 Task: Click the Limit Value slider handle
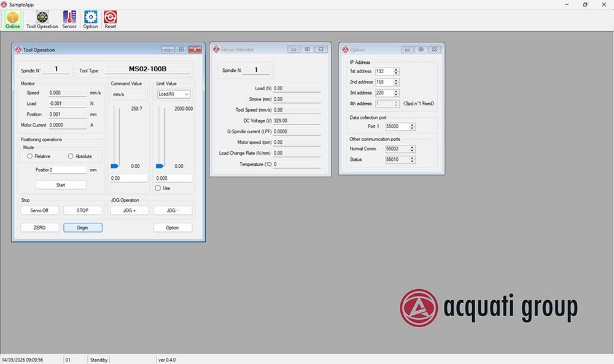click(160, 166)
